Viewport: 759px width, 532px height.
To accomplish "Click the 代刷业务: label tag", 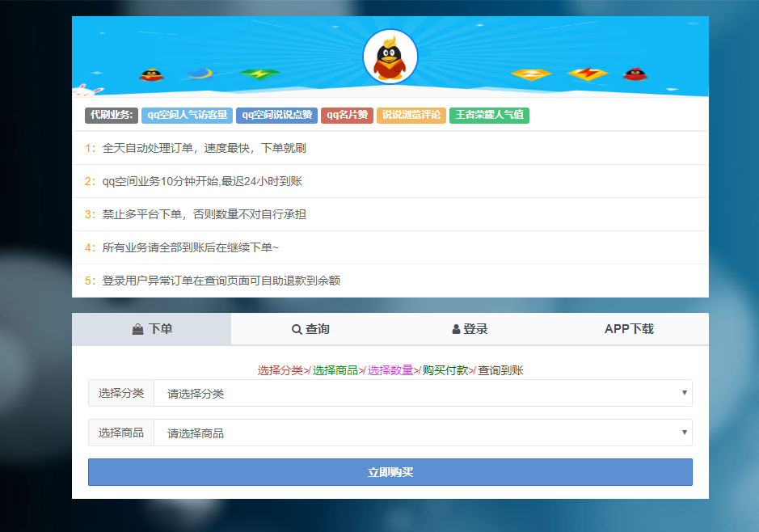I will coord(112,115).
